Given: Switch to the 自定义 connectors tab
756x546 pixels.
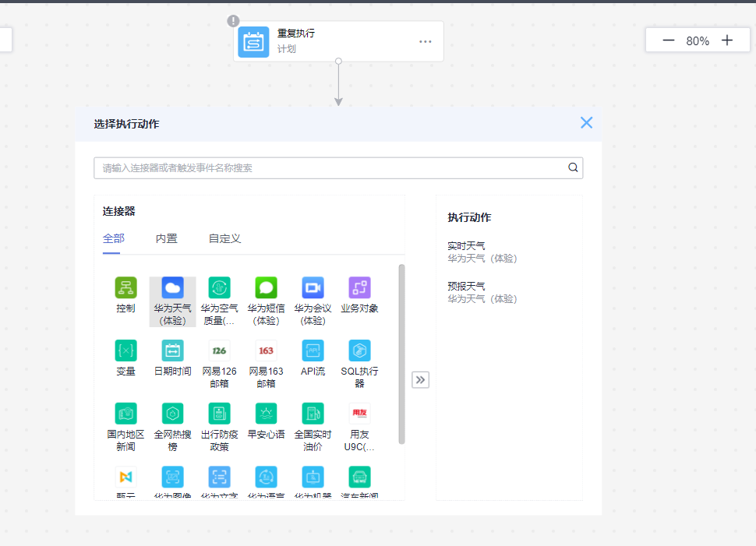Looking at the screenshot, I should pyautogui.click(x=224, y=238).
